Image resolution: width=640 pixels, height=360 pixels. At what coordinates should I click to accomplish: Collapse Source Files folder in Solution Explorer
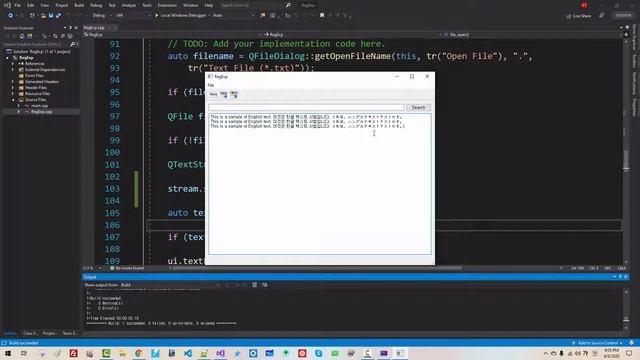[x=13, y=100]
